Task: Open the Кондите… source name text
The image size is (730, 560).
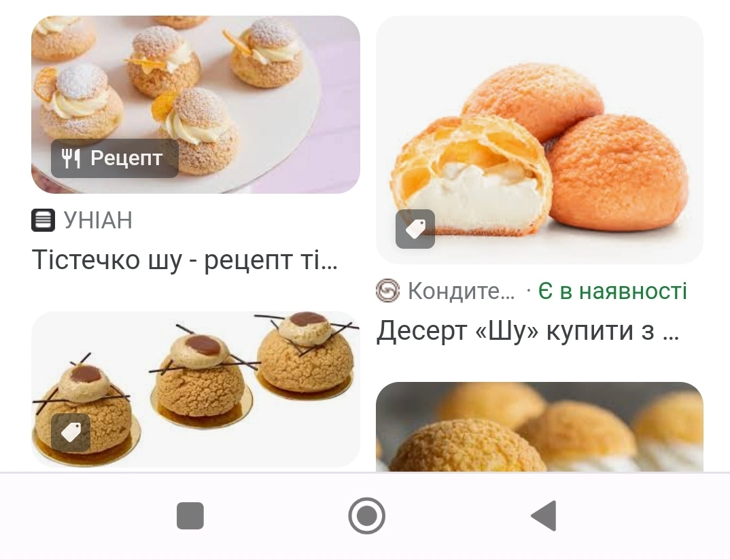Action: click(x=462, y=292)
